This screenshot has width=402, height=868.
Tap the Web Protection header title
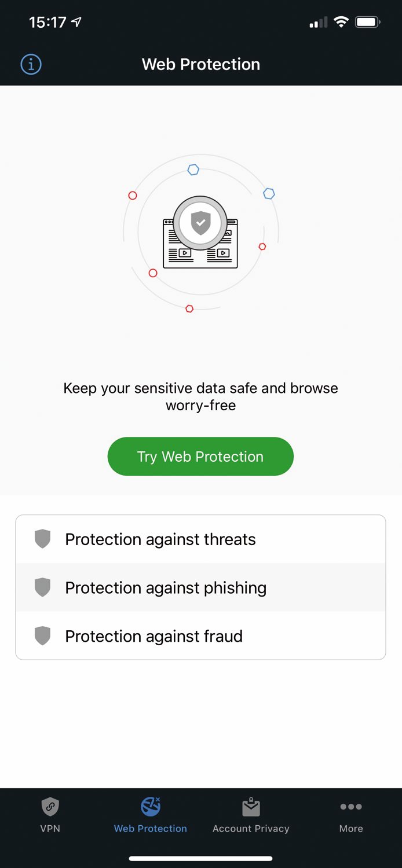[x=201, y=64]
